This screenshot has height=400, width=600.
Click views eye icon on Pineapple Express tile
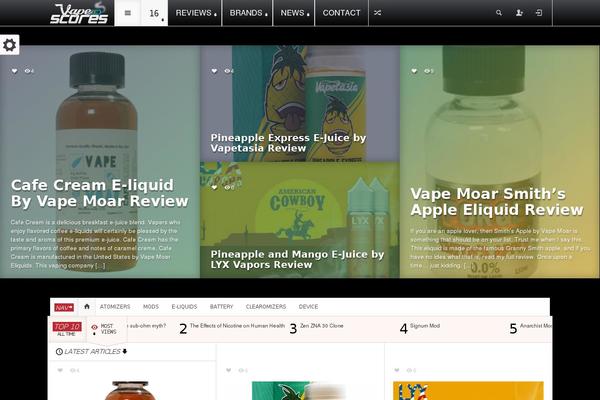(227, 71)
